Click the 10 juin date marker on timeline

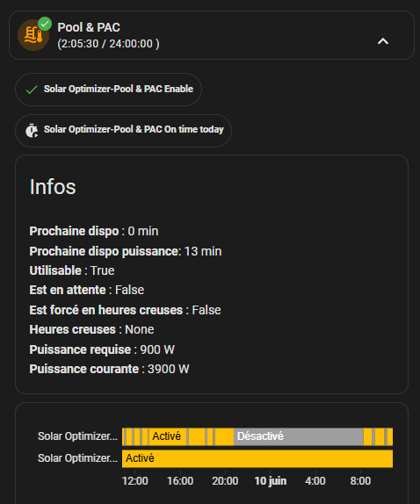[x=271, y=481]
